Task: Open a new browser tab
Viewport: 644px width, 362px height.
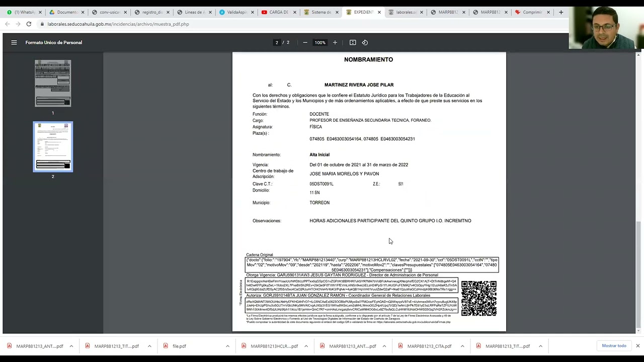Action: (561, 12)
